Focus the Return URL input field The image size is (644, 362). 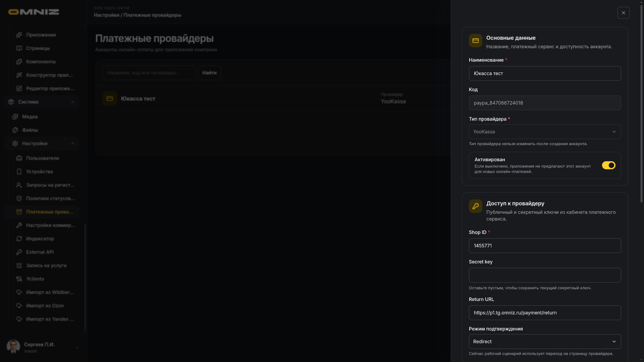tap(545, 313)
